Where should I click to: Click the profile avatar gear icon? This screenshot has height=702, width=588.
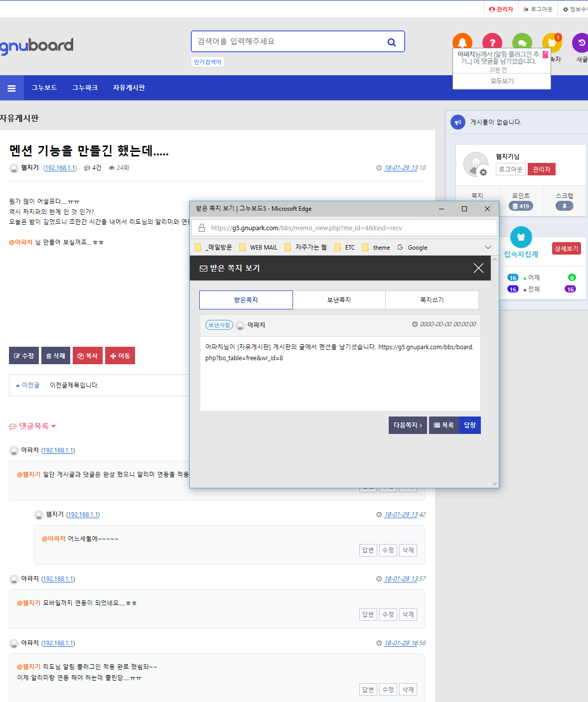coord(483,172)
